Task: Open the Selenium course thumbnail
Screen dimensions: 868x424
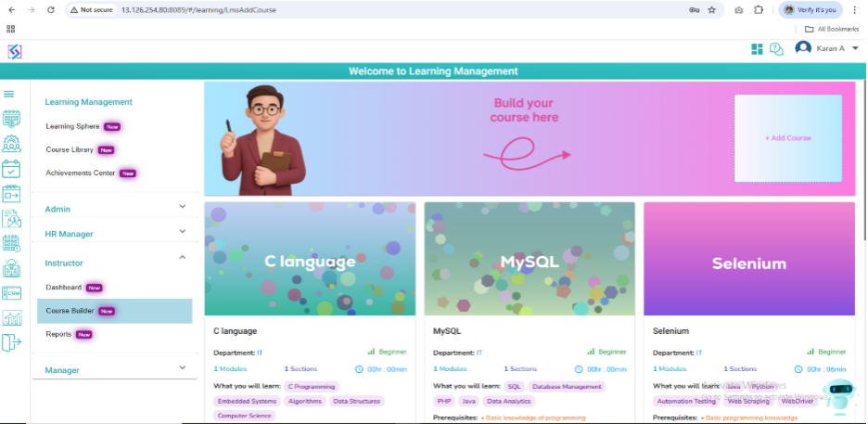Action: tap(749, 259)
